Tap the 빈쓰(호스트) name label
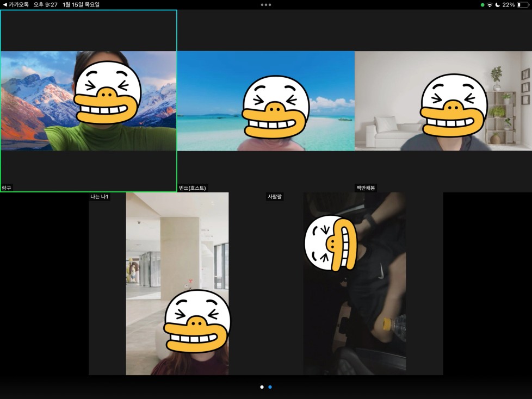Screen dimensions: 532x399 click(193, 188)
